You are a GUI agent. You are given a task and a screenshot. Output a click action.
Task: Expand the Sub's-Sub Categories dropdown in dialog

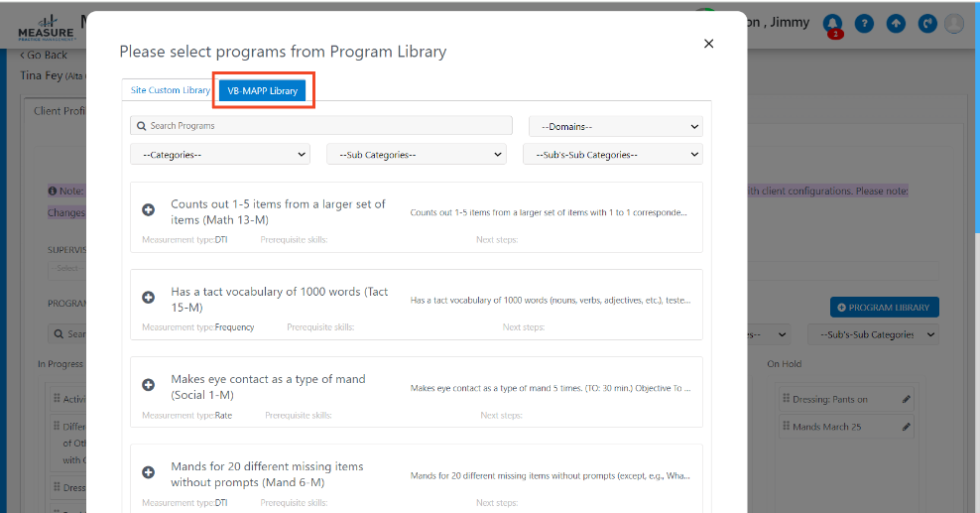tap(613, 155)
